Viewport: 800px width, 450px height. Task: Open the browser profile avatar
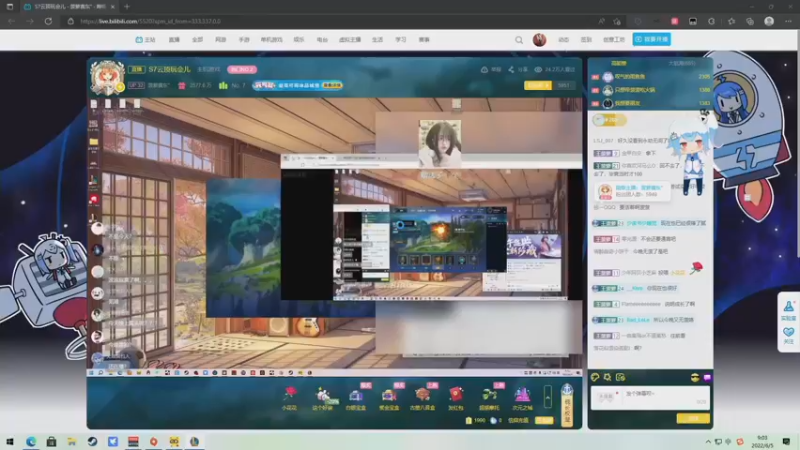click(x=769, y=21)
